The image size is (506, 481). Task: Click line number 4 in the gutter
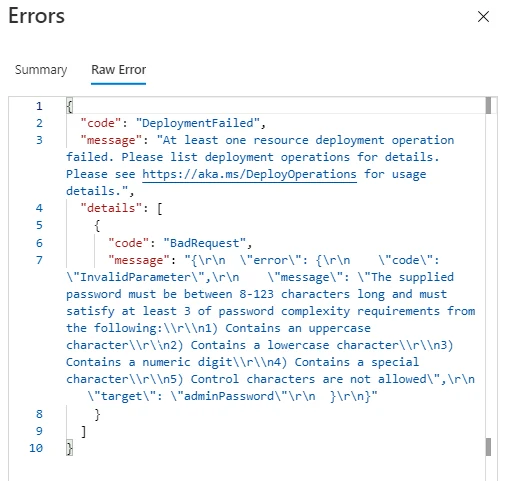click(x=39, y=208)
